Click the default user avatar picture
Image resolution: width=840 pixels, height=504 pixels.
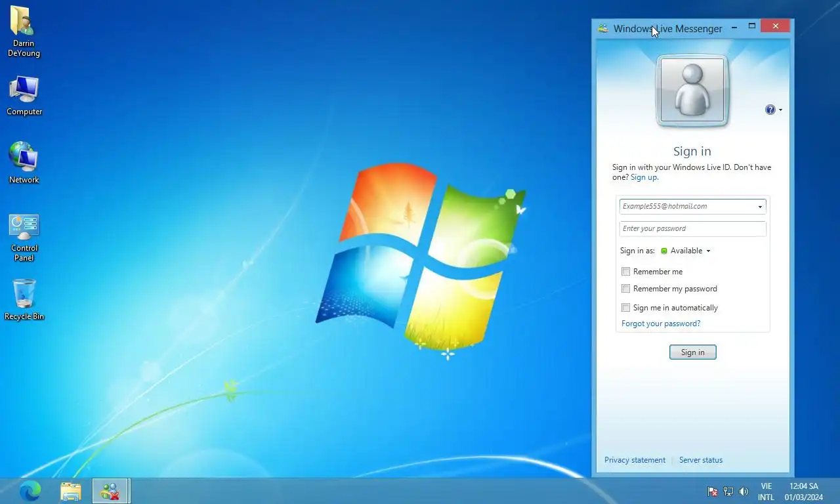click(692, 90)
